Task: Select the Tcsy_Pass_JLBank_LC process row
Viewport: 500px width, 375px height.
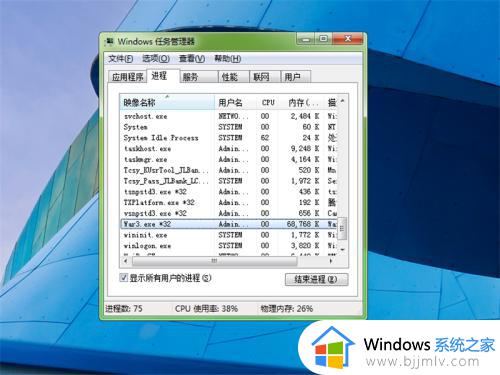Action: pos(229,181)
